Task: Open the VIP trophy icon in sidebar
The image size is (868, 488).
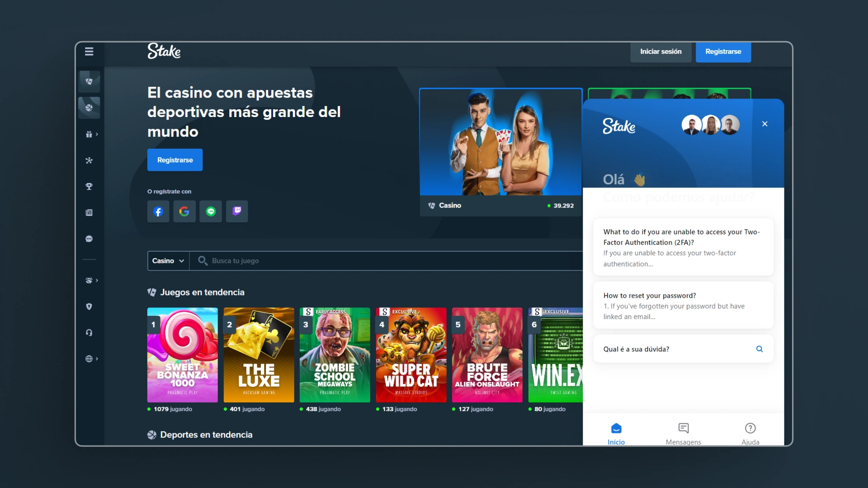Action: tap(89, 187)
